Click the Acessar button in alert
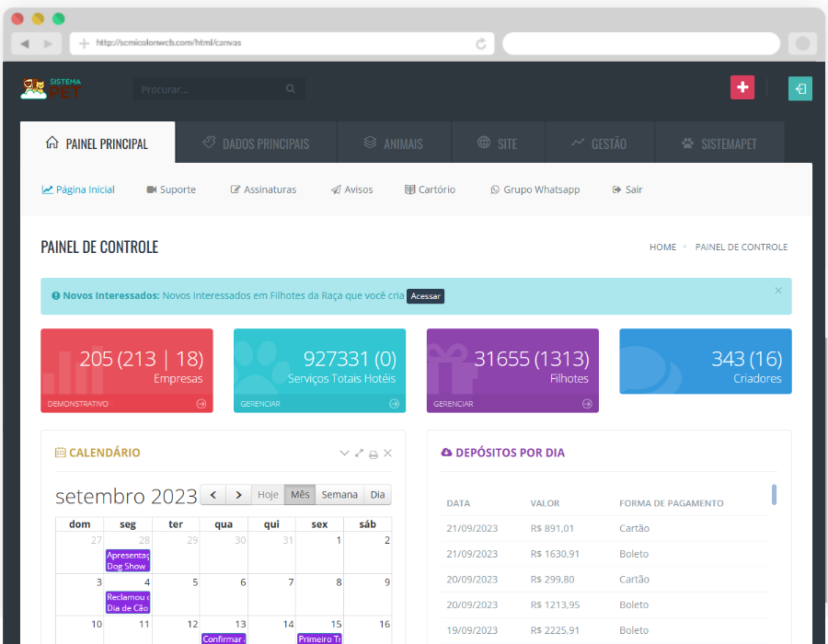828x644 pixels. click(425, 296)
